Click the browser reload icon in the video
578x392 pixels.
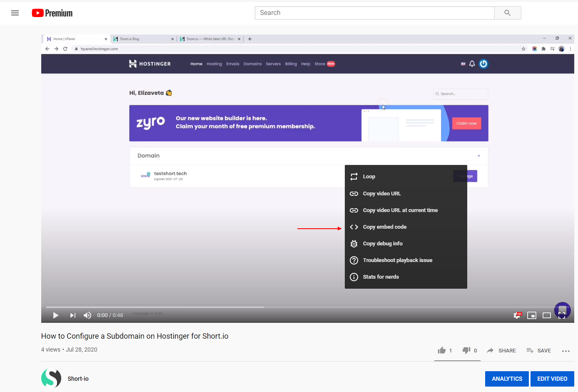click(65, 49)
